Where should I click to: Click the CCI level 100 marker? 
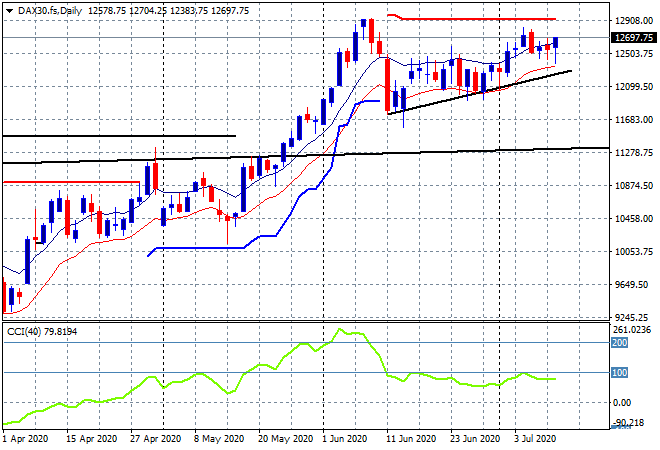(619, 373)
